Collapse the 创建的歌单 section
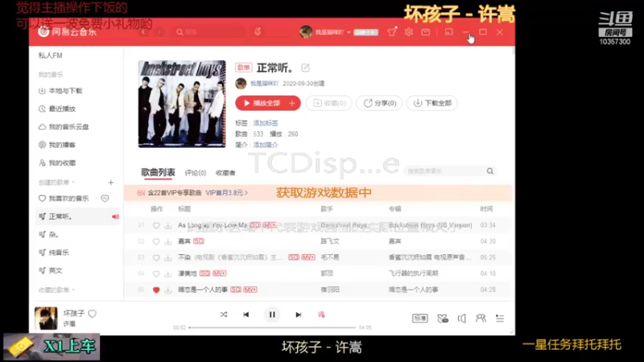This screenshot has height=362, width=644. 56,183
